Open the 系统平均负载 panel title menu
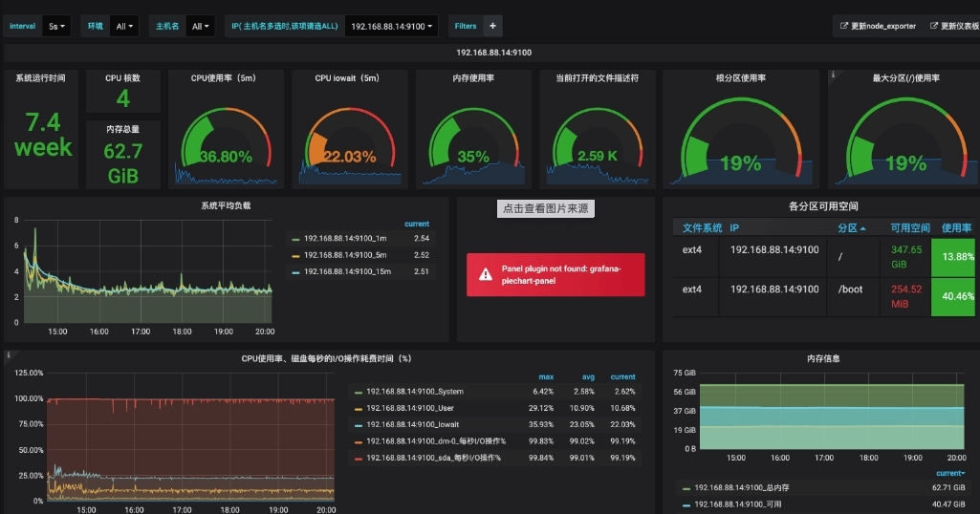Screen dimensions: 980x514 point(226,205)
